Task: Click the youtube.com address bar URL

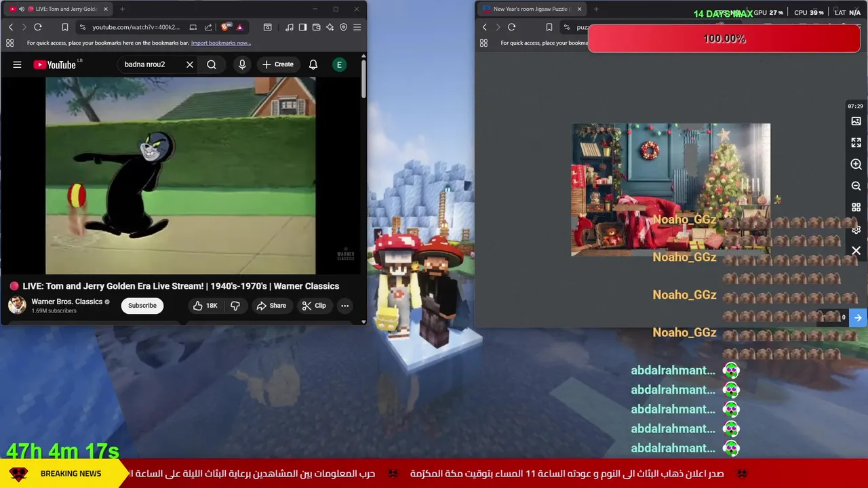Action: (x=136, y=27)
